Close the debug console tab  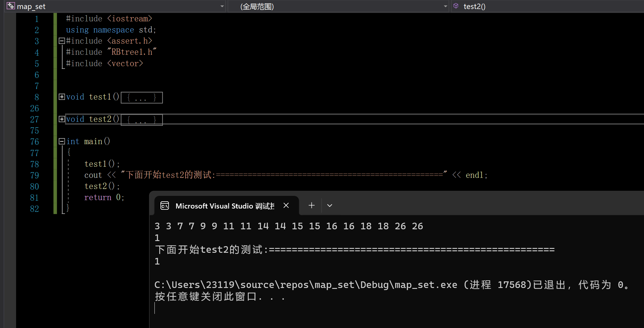coord(286,206)
